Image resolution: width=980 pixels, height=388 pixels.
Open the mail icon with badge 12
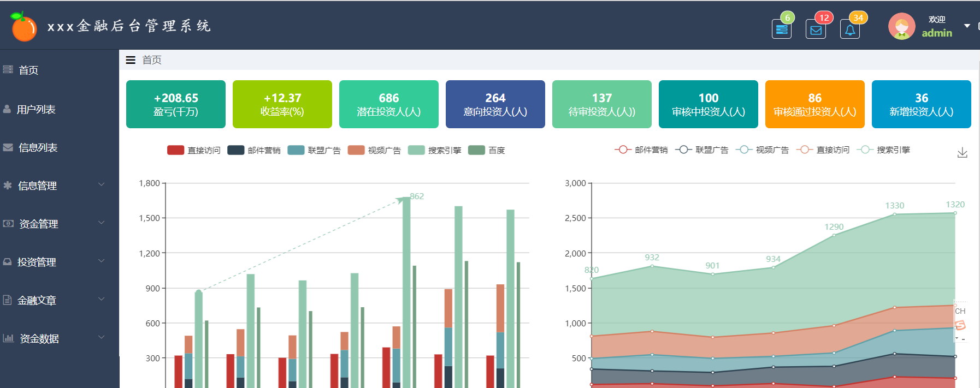tap(816, 29)
